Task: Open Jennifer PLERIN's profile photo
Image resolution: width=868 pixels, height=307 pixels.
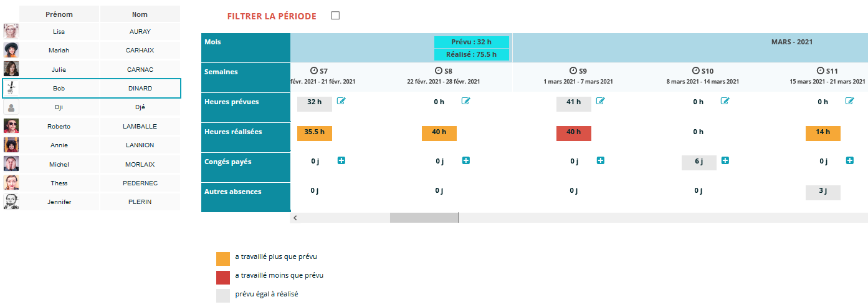Action: (11, 202)
